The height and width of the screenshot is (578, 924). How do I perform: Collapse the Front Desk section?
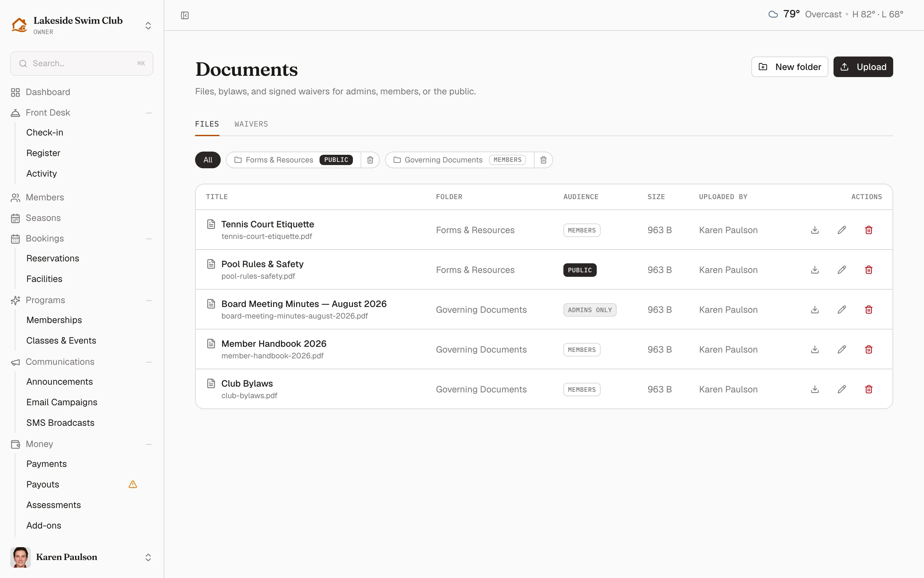point(149,113)
